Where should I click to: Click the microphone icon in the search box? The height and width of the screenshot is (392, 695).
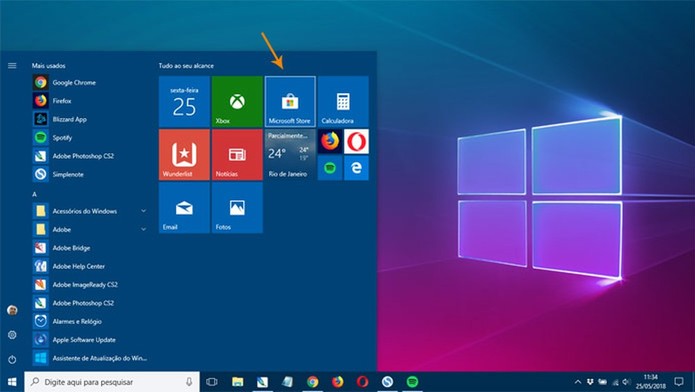coord(189,382)
